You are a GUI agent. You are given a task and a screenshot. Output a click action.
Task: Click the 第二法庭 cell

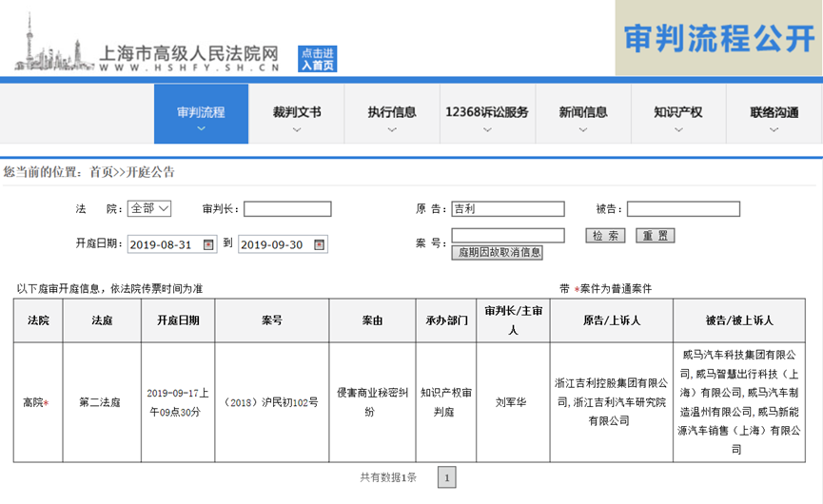100,403
